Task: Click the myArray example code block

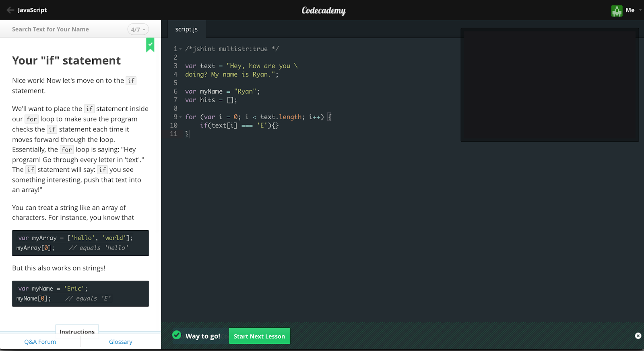Action: pos(80,243)
